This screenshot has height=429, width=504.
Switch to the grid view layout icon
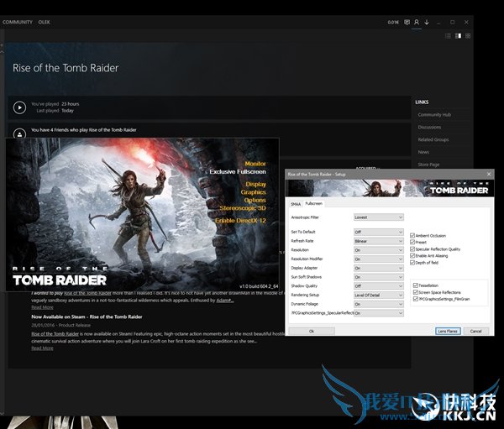pos(469,36)
